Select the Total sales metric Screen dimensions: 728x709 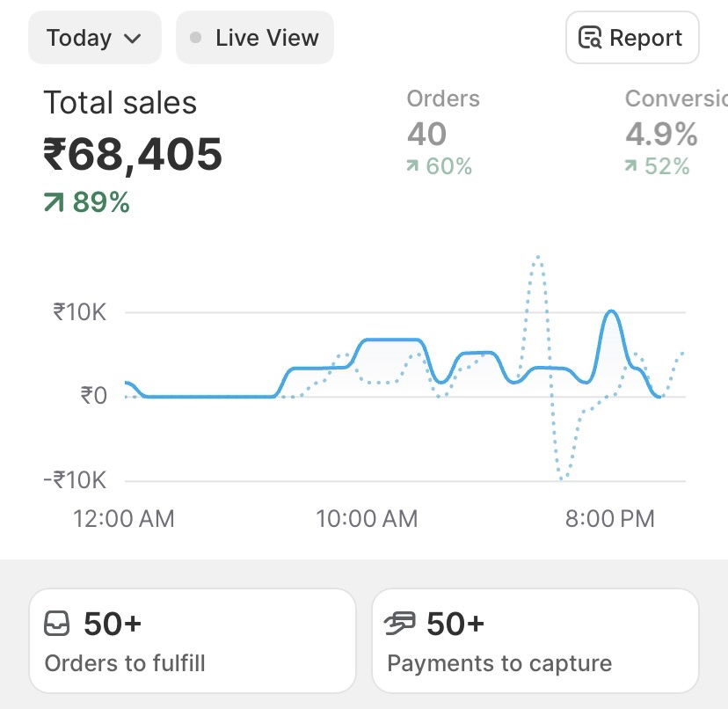[x=120, y=103]
